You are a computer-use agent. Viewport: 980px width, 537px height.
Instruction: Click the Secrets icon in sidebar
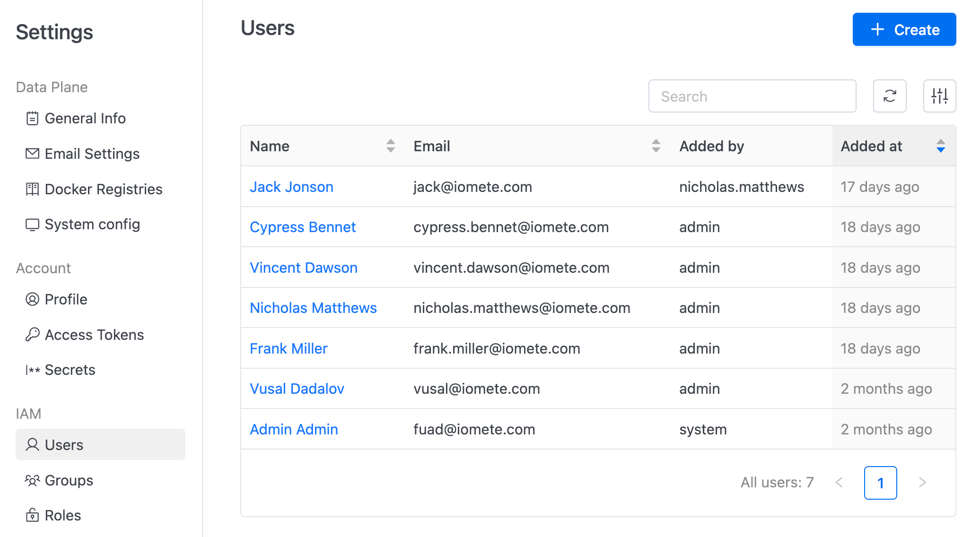[31, 370]
